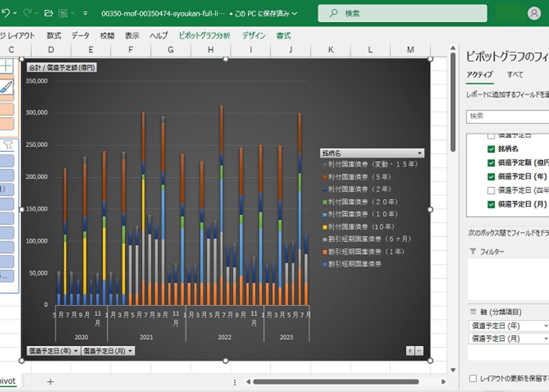Open the 償還予定日(年) chart field button dropdown
The height and width of the screenshot is (392, 549).
[x=75, y=350]
